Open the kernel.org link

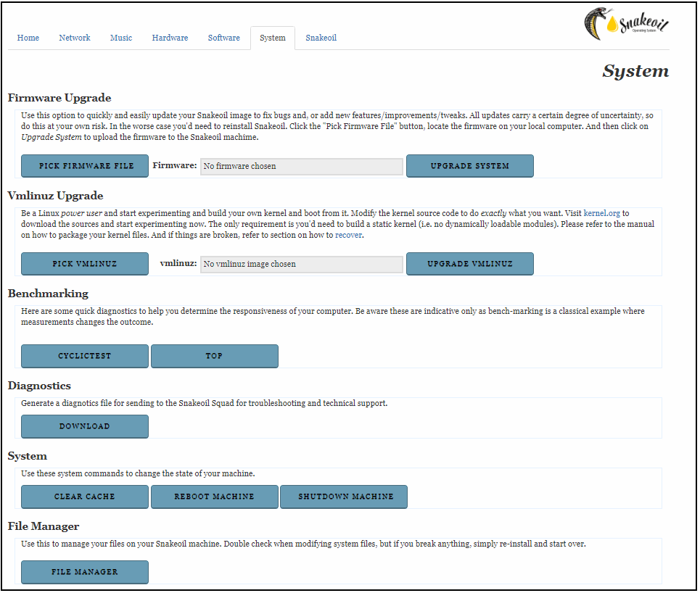pos(602,213)
